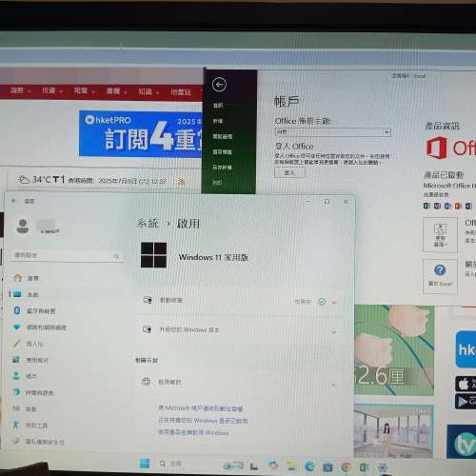Open the news presenter video thumbnail
This screenshot has height=476, width=476.
point(394,431)
